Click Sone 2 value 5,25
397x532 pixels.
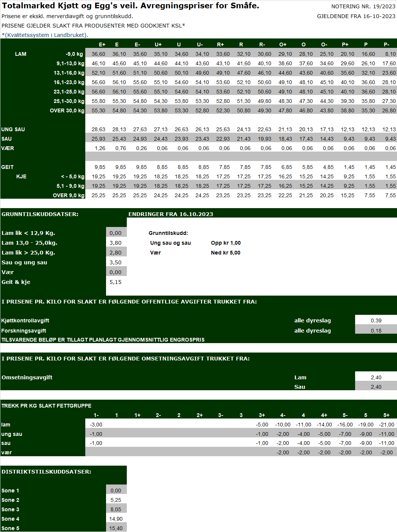pos(116,500)
